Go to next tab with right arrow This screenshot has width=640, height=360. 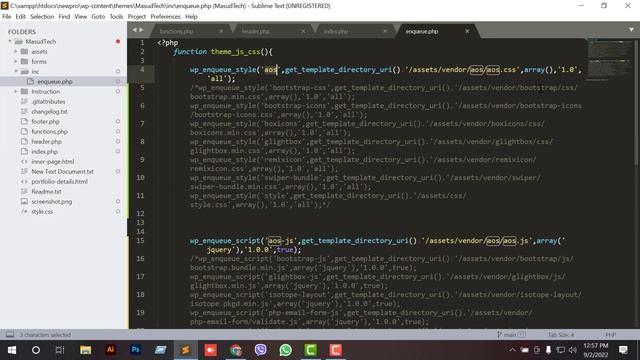point(141,30)
